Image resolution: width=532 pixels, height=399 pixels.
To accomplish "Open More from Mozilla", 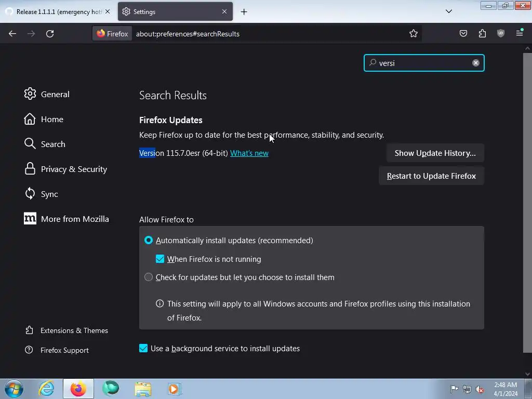I will pos(66,219).
